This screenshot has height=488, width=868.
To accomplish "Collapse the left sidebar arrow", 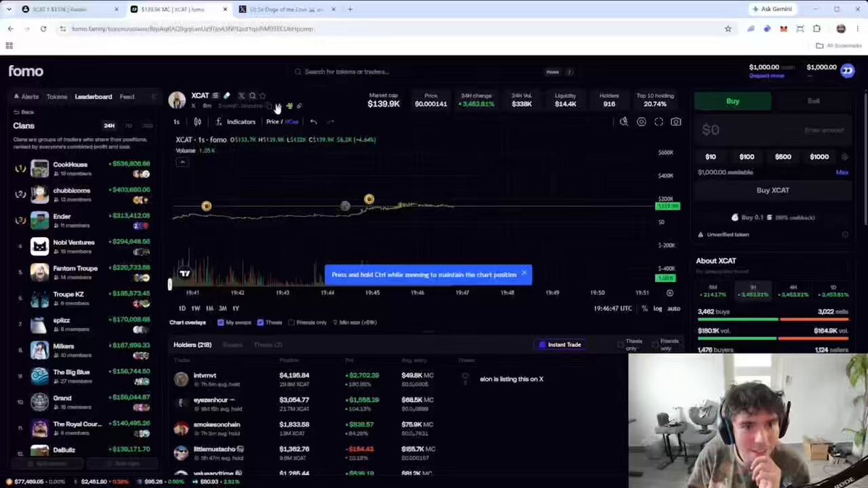I will pos(153,96).
